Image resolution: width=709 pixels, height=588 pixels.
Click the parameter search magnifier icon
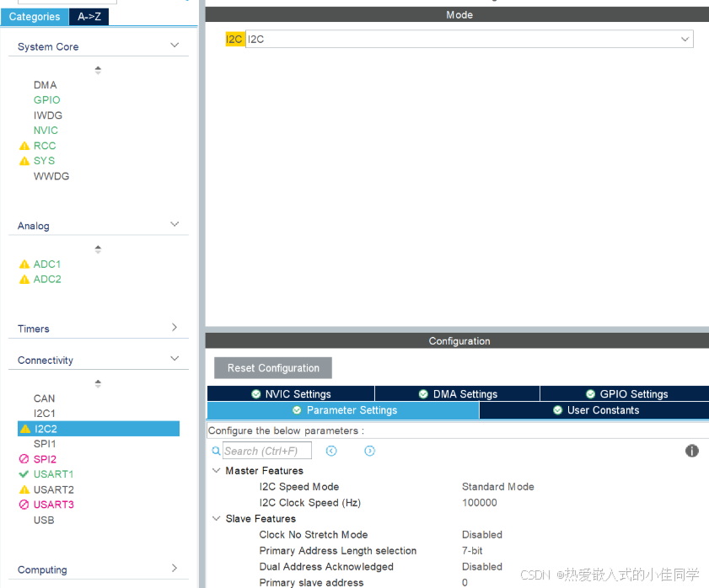pos(216,451)
